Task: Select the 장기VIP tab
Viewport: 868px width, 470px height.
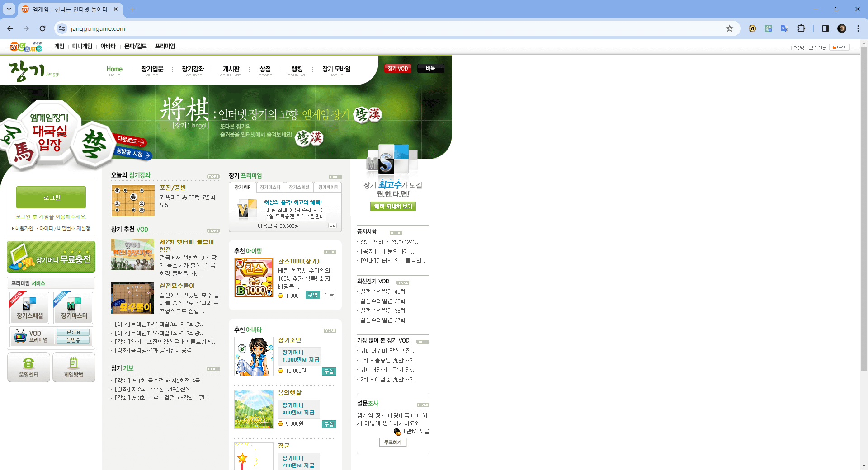Action: pyautogui.click(x=243, y=188)
